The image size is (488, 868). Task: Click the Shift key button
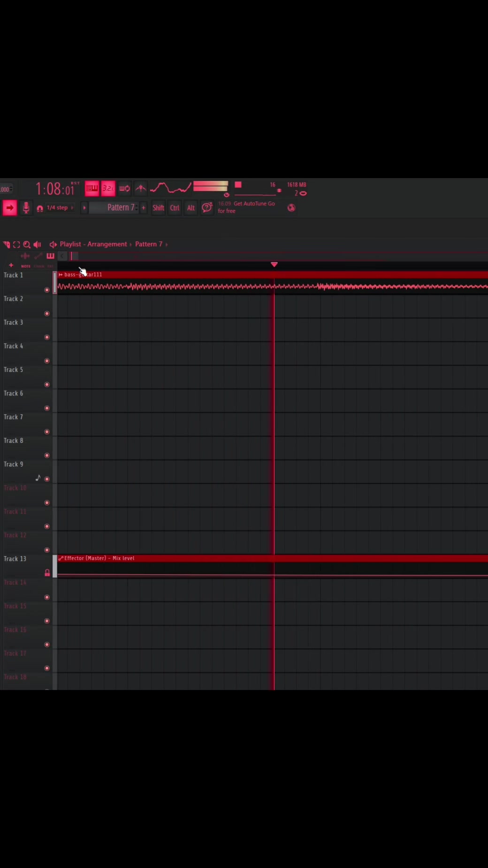pyautogui.click(x=158, y=208)
